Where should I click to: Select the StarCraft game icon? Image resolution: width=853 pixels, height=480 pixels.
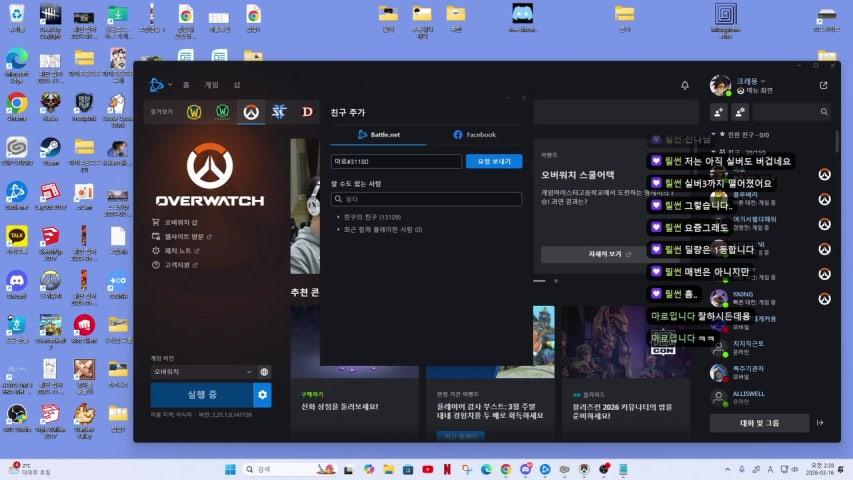click(279, 112)
